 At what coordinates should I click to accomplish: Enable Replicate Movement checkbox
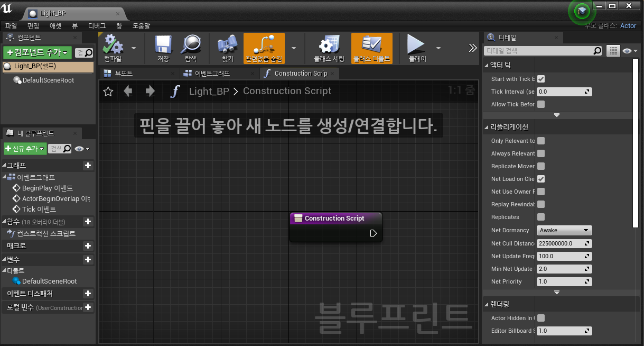[541, 166]
